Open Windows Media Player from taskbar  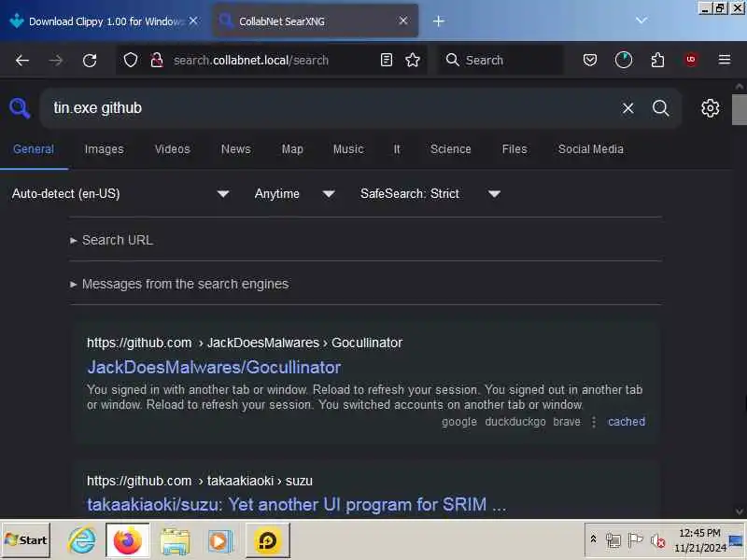[x=220, y=540]
